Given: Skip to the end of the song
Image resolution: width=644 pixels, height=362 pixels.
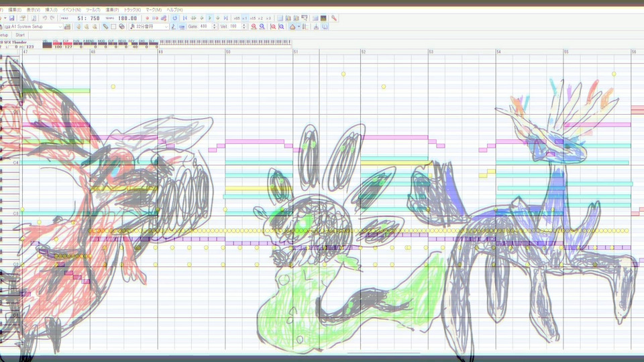Looking at the screenshot, I should point(225,18).
